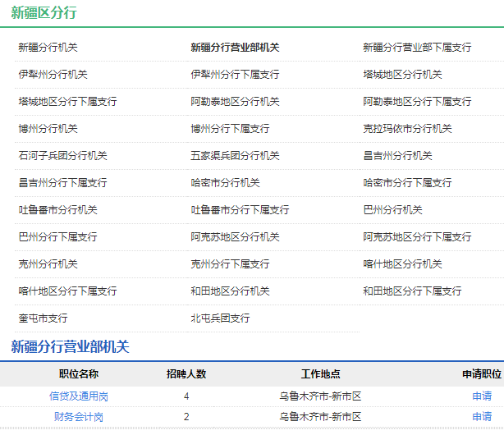Click 喀什地区分行机关 link
This screenshot has height=435, width=504.
coord(402,264)
